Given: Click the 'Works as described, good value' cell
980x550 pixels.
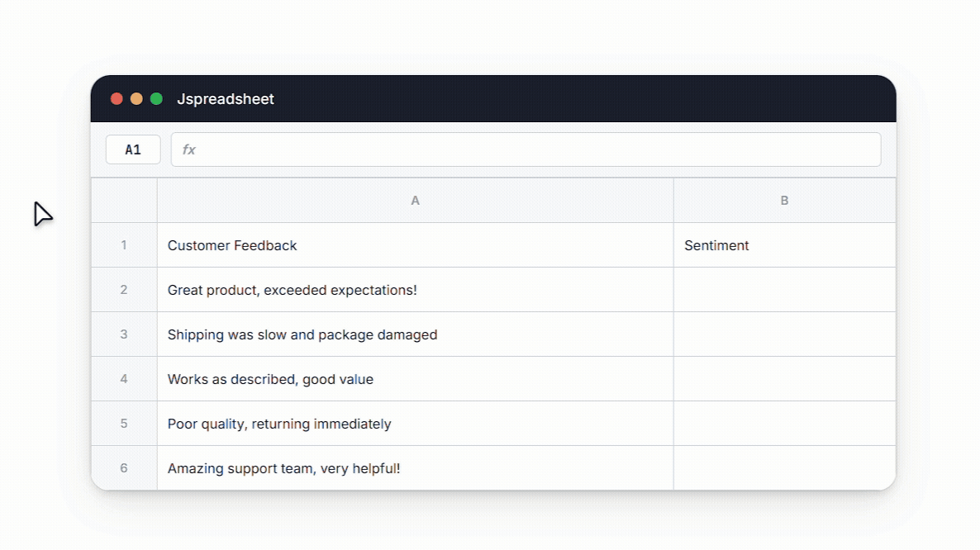Looking at the screenshot, I should [x=415, y=379].
